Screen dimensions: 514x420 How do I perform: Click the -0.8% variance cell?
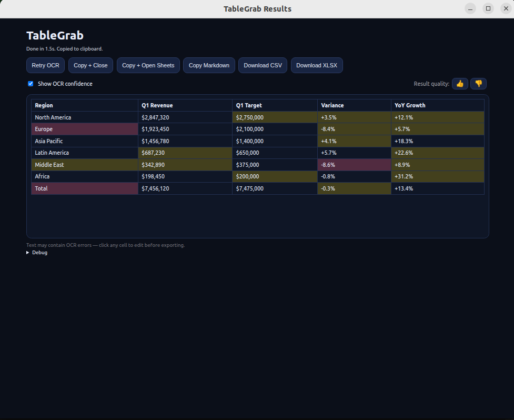354,176
